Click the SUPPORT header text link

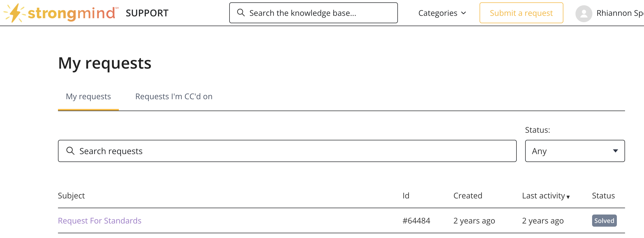tap(147, 13)
